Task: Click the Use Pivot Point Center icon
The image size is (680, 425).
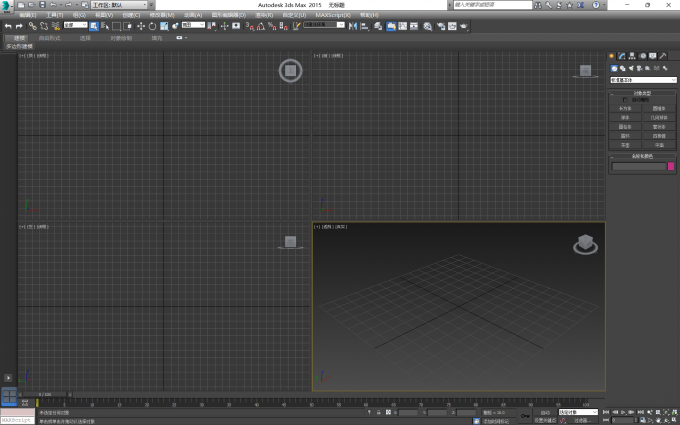Action: tap(211, 26)
